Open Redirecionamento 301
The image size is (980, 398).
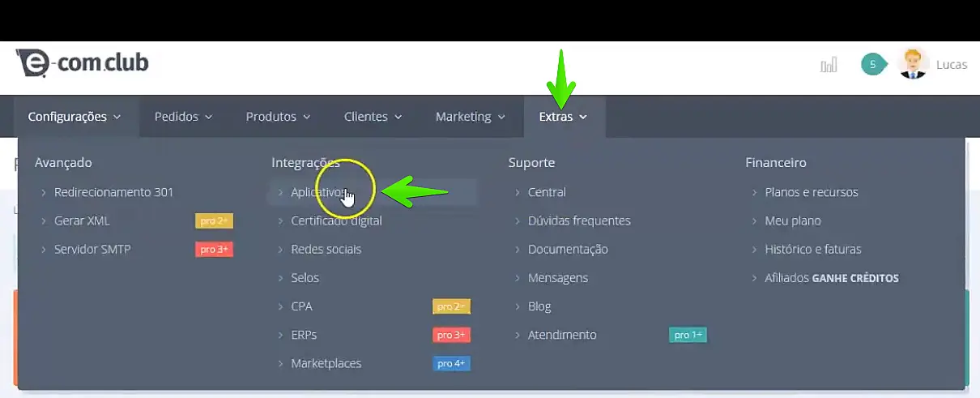113,192
